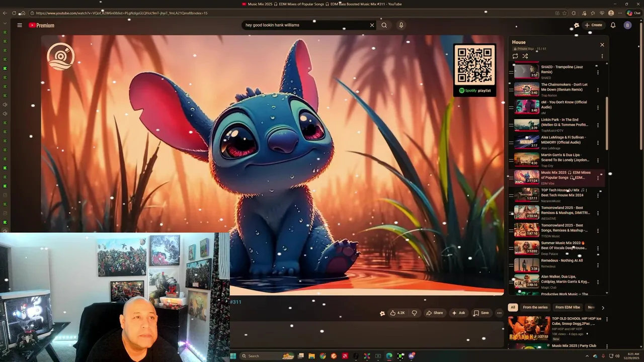The width and height of the screenshot is (644, 362).
Task: Select Alan Walker, Dua Lipa mix entry
Action: point(556,282)
